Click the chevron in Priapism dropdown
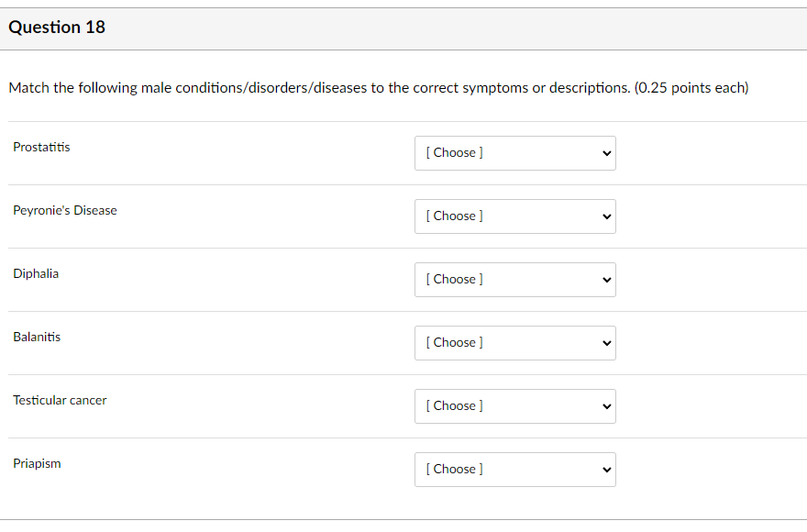Screen dimensions: 807x532 tap(605, 470)
